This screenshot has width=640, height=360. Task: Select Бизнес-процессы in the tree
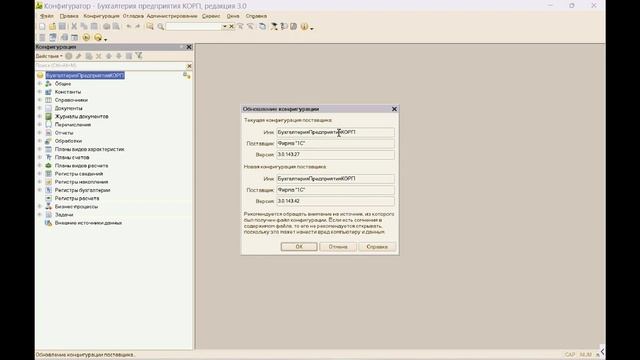point(76,207)
